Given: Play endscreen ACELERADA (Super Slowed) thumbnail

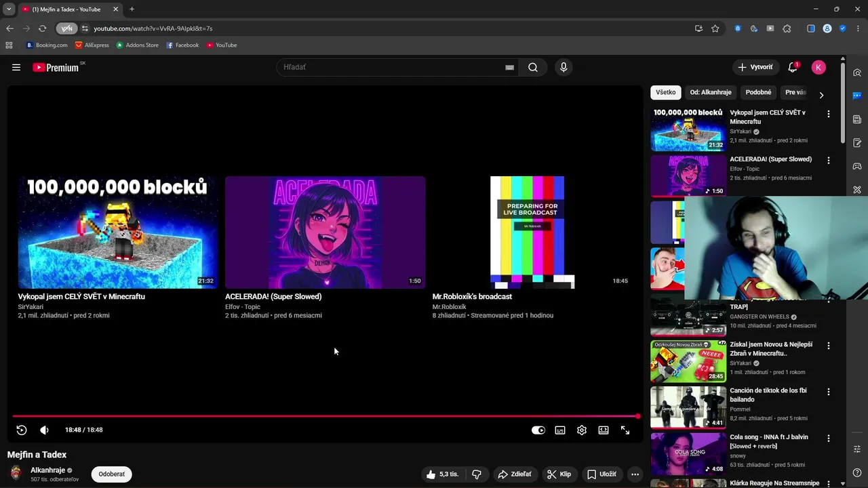Looking at the screenshot, I should point(325,232).
